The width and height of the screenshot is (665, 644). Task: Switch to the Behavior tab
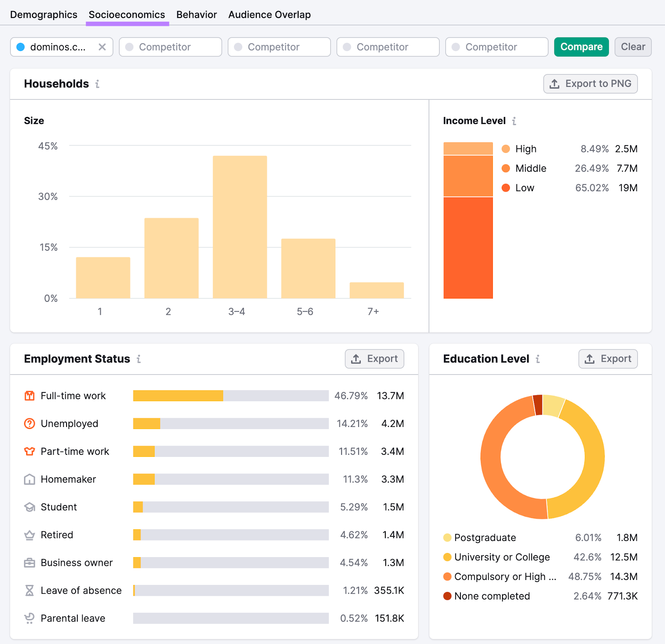(x=196, y=14)
